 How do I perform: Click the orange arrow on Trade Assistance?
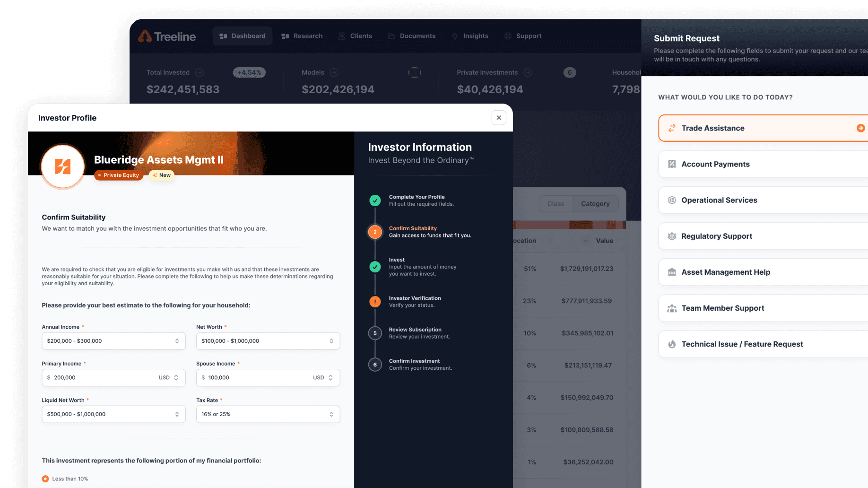tap(861, 128)
